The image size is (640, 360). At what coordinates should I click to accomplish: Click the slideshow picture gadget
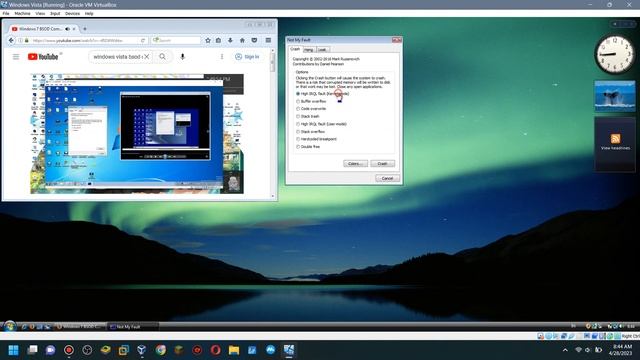pos(615,96)
